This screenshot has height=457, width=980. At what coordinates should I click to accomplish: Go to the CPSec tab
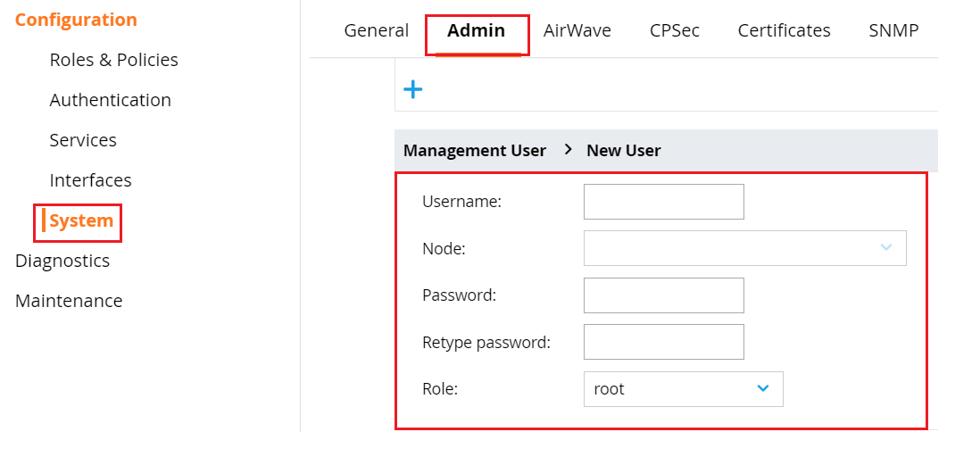tap(675, 30)
